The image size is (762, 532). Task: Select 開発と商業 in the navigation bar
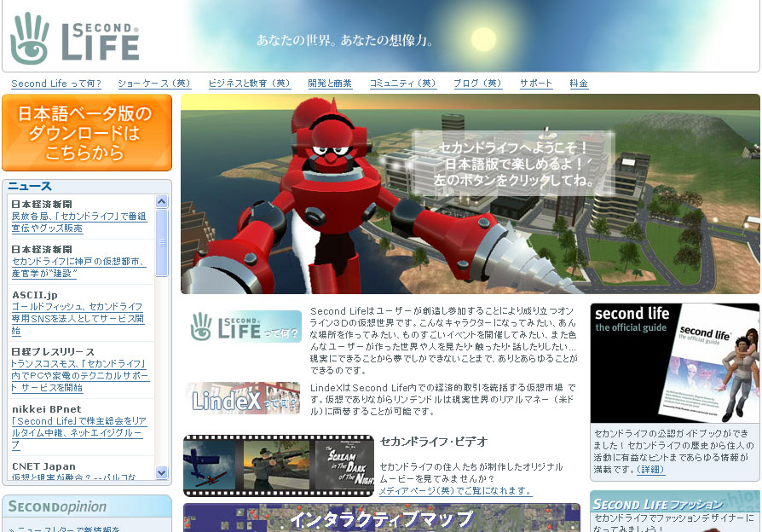tap(330, 84)
